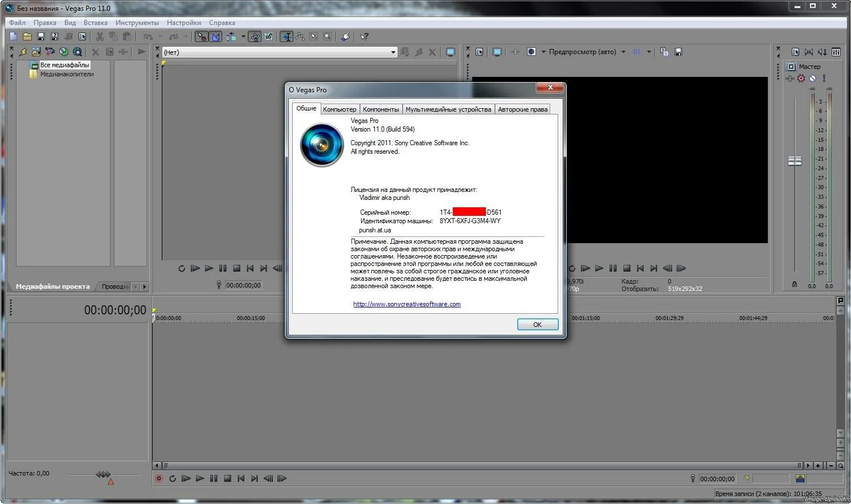The width and height of the screenshot is (851, 504).
Task: Click Stop in the trimmer transport
Action: coord(236,268)
